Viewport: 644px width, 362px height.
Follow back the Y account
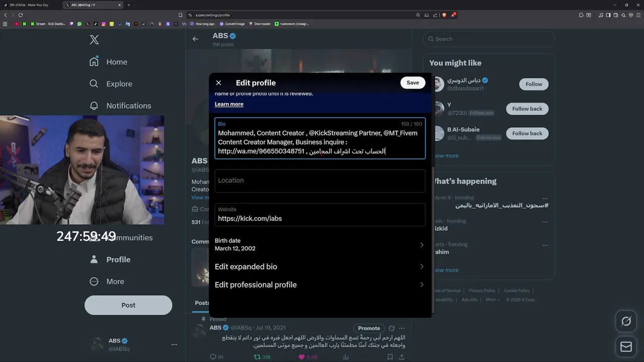point(527,109)
